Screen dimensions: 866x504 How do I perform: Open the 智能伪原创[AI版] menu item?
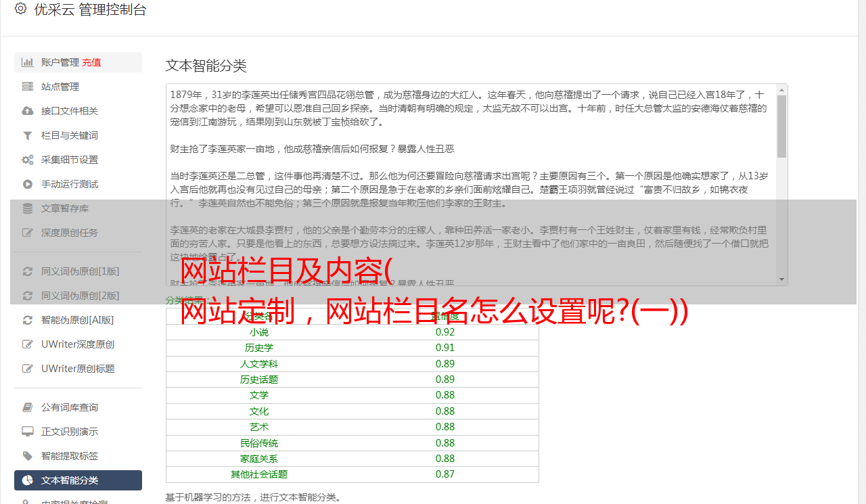tap(77, 320)
